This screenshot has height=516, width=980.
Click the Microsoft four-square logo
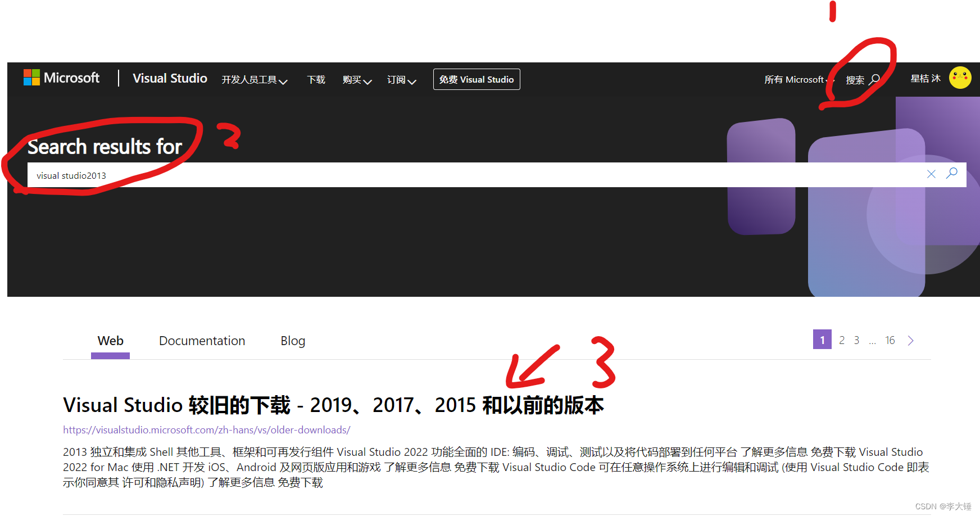click(x=31, y=78)
